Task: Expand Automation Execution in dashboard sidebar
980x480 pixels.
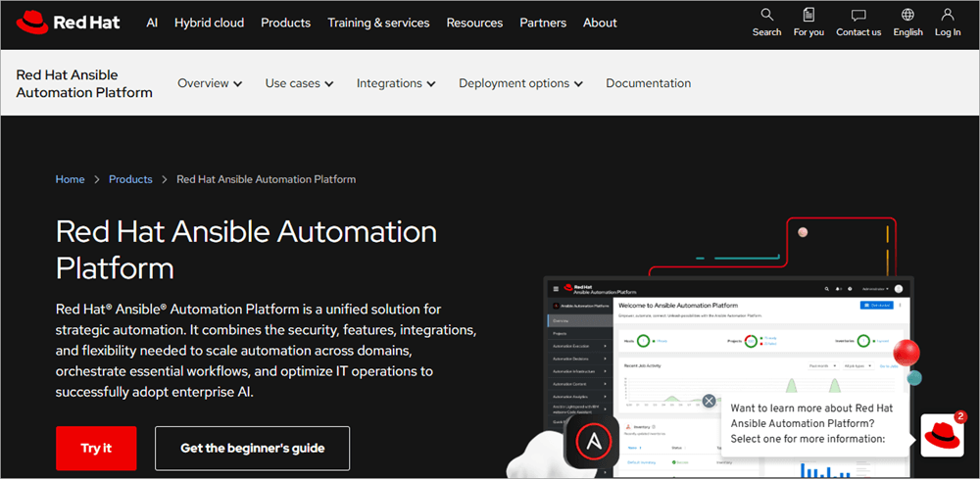Action: (580, 346)
